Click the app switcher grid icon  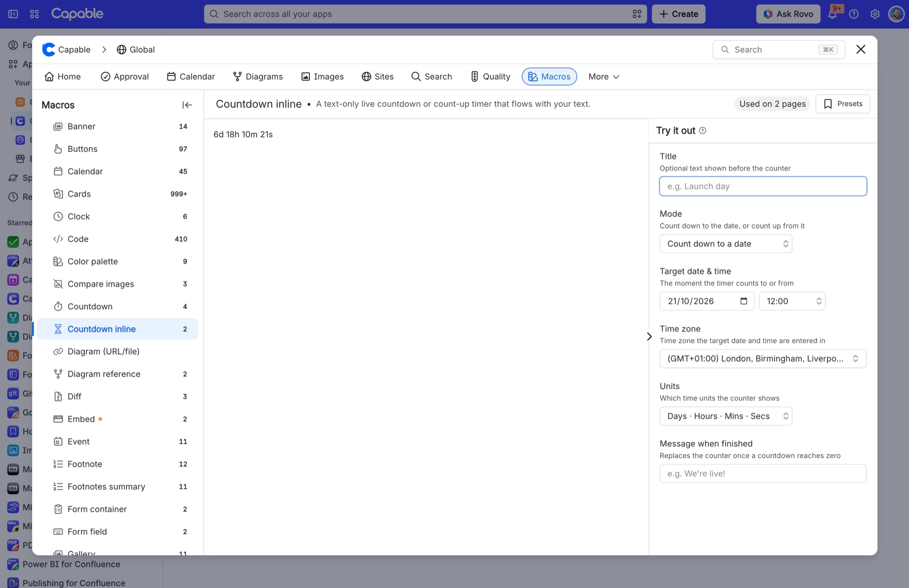click(x=35, y=14)
